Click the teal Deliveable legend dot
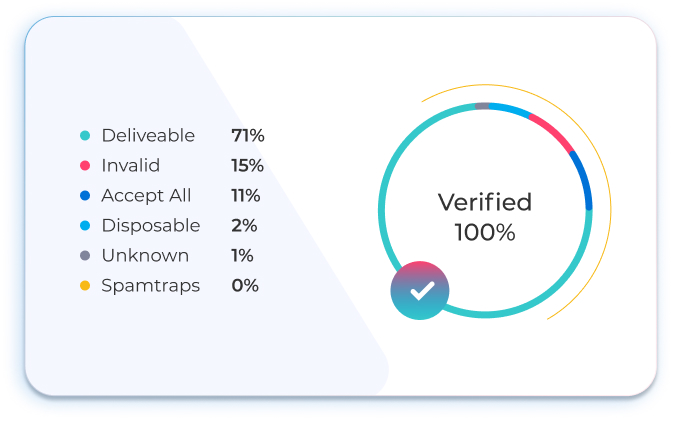 pyautogui.click(x=85, y=136)
